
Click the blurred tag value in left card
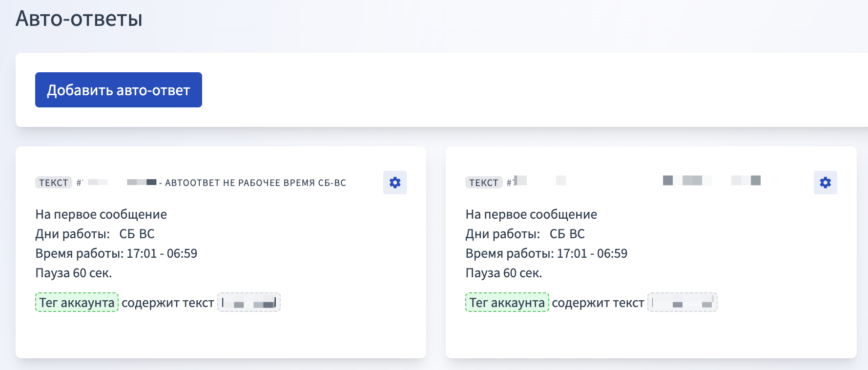(x=249, y=303)
